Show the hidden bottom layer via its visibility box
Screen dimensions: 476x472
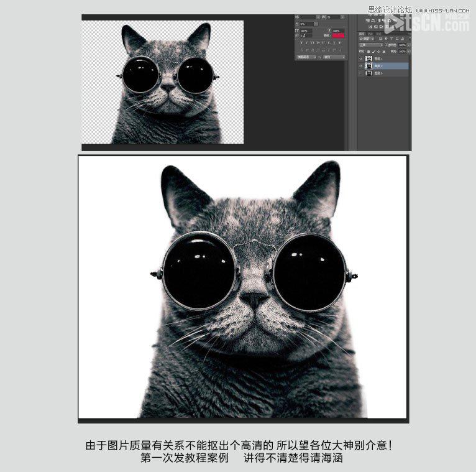click(360, 73)
